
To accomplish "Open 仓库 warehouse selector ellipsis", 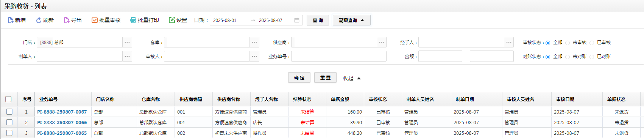I will pos(254,42).
